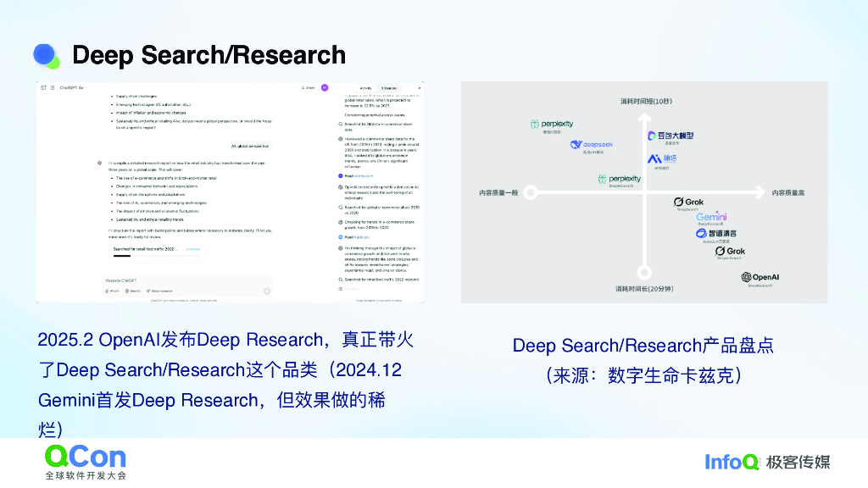The width and height of the screenshot is (868, 488).
Task: Open the ChatGPT 4o model dropdown
Action: pyautogui.click(x=73, y=87)
